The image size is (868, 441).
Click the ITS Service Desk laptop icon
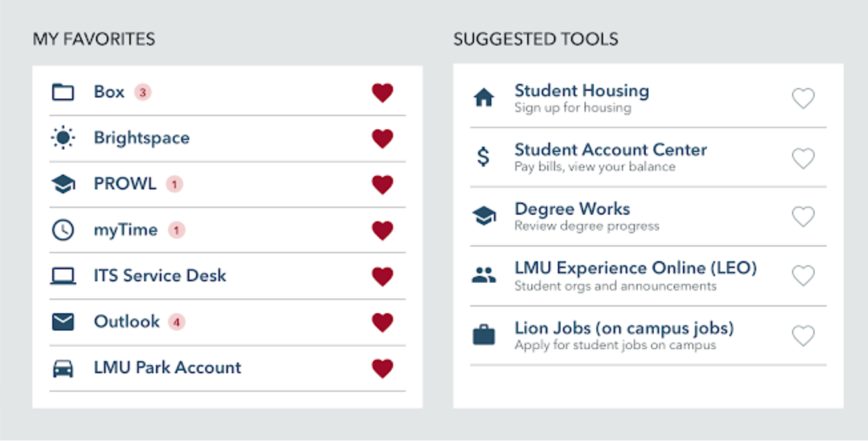coord(63,276)
